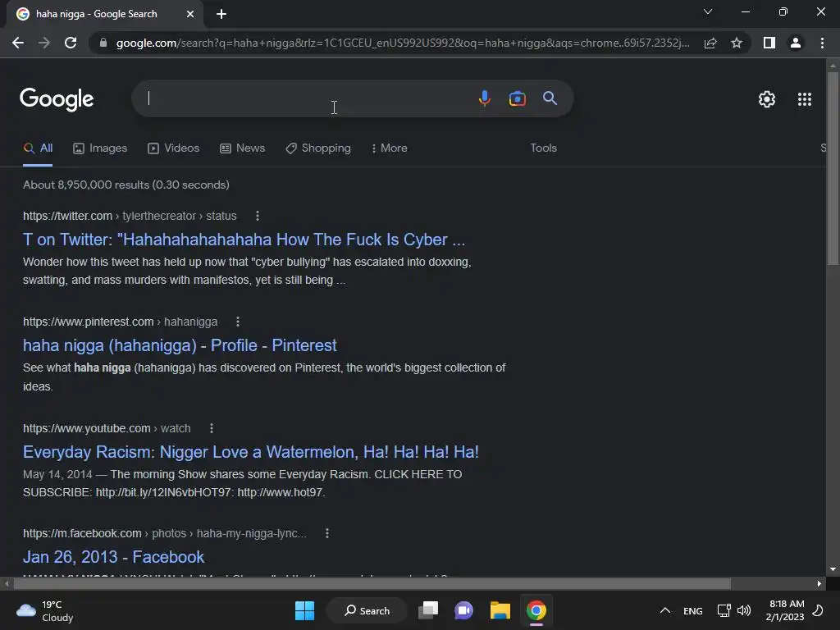This screenshot has width=840, height=630.
Task: Open taskbar Search box
Action: click(367, 610)
